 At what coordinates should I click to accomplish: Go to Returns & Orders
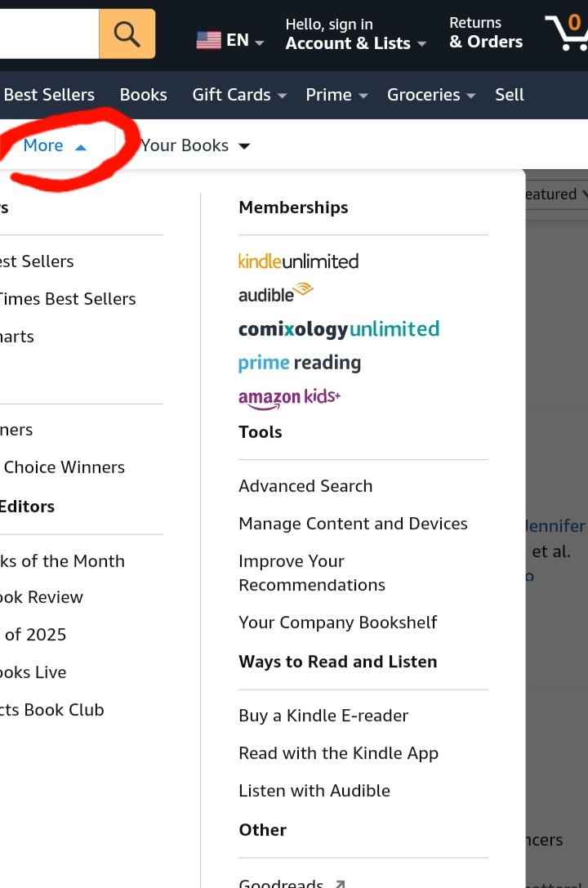pyautogui.click(x=486, y=33)
